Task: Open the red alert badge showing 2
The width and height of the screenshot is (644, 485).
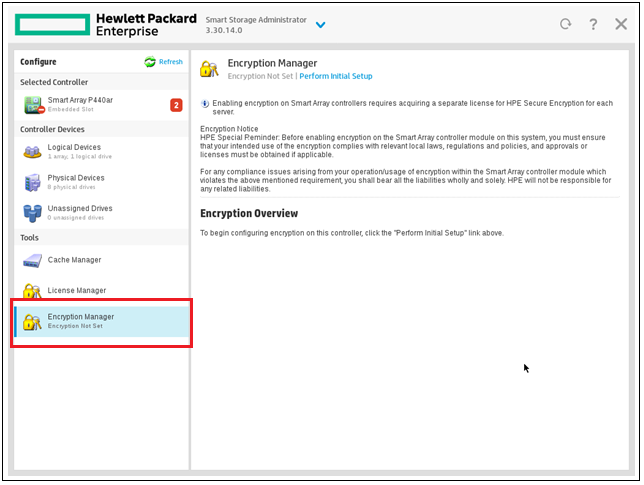Action: coord(176,105)
